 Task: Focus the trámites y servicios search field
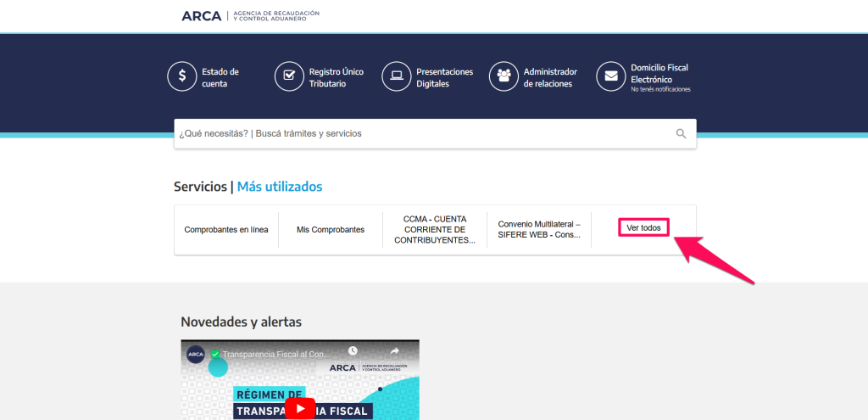click(435, 133)
